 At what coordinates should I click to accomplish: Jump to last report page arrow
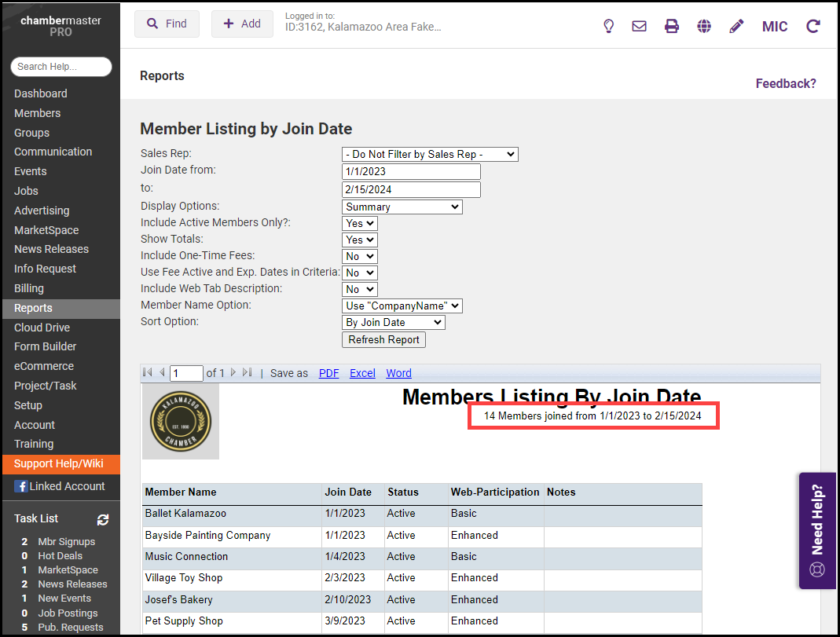pyautogui.click(x=248, y=373)
